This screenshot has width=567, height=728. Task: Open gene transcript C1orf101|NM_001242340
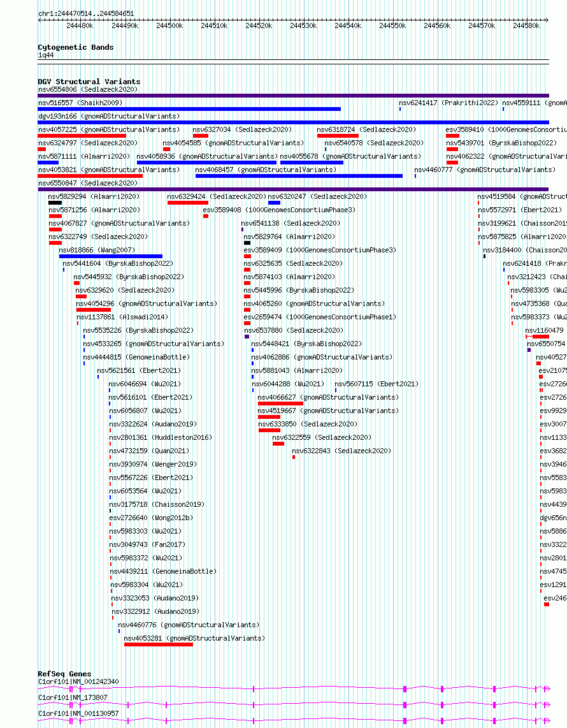pos(78,682)
